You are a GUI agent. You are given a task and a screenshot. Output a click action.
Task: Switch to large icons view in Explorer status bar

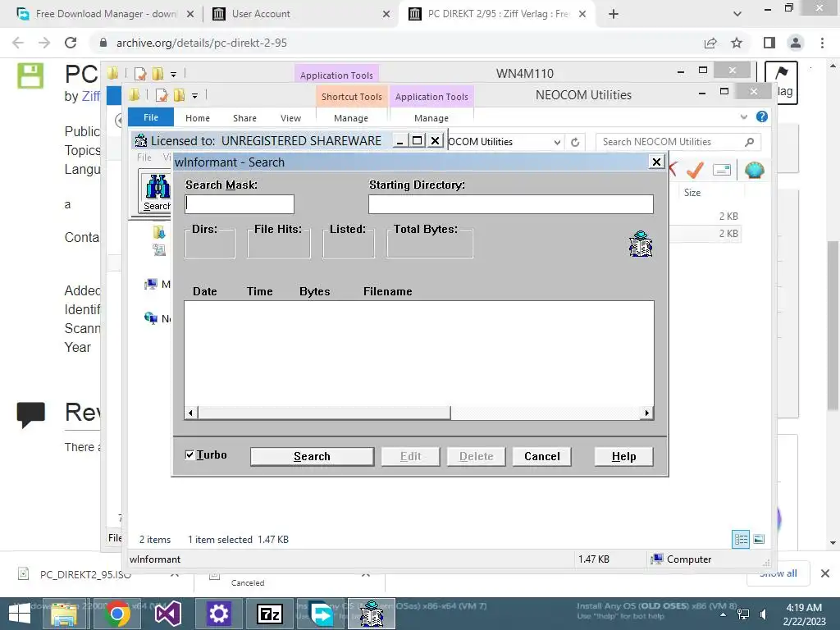click(759, 539)
